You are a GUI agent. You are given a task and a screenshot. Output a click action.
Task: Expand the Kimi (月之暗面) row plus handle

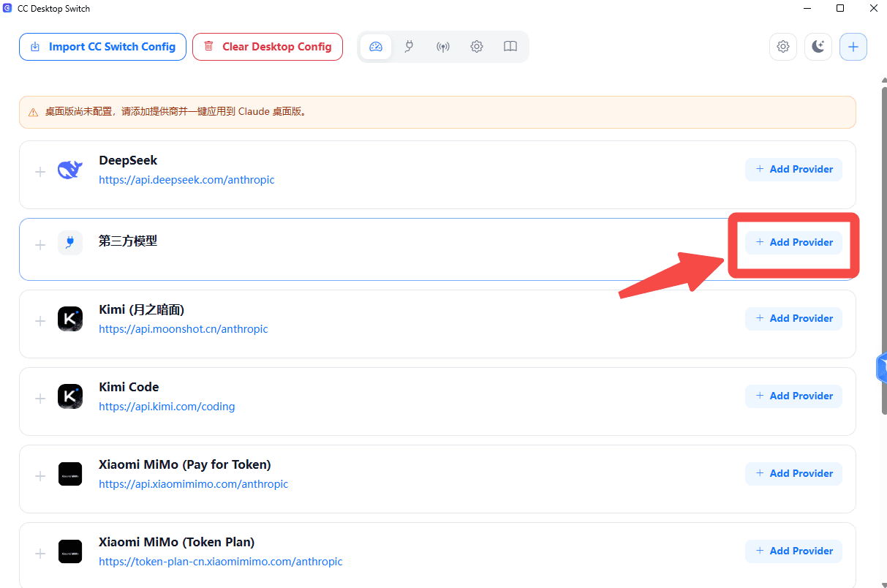click(x=40, y=321)
